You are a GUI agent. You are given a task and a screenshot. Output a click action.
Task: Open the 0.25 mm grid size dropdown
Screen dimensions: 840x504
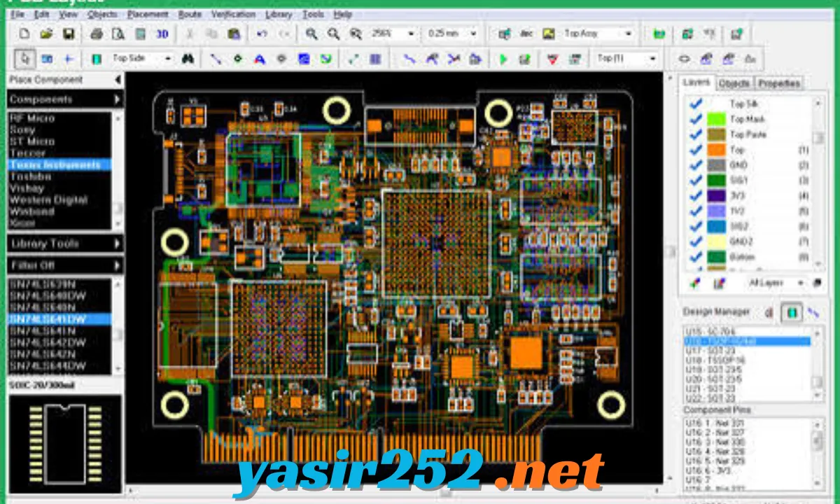473,34
